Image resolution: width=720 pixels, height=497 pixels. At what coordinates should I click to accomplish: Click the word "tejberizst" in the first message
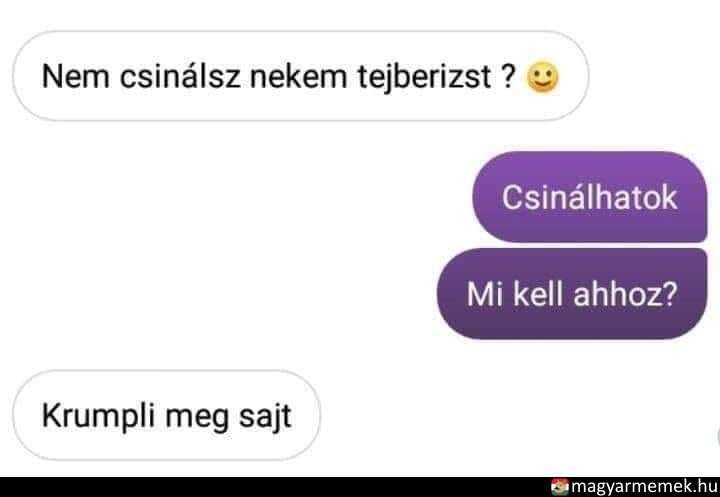tap(425, 77)
